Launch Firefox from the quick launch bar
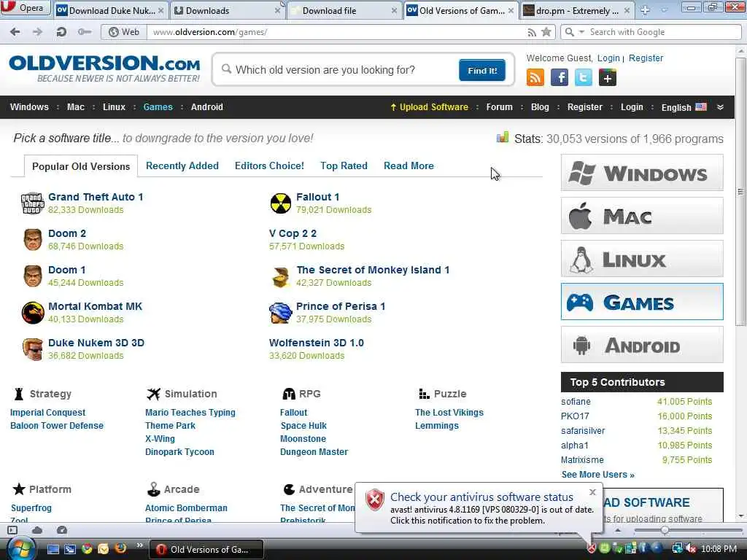 point(120,548)
